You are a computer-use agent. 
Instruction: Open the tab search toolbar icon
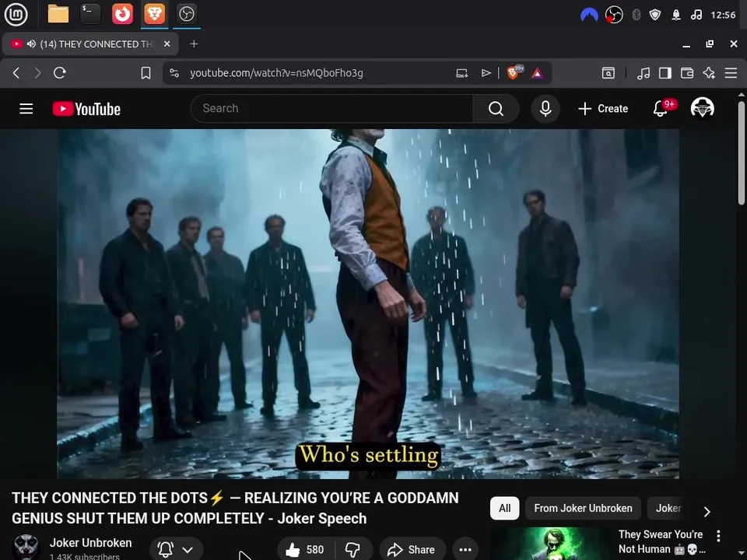(x=608, y=73)
